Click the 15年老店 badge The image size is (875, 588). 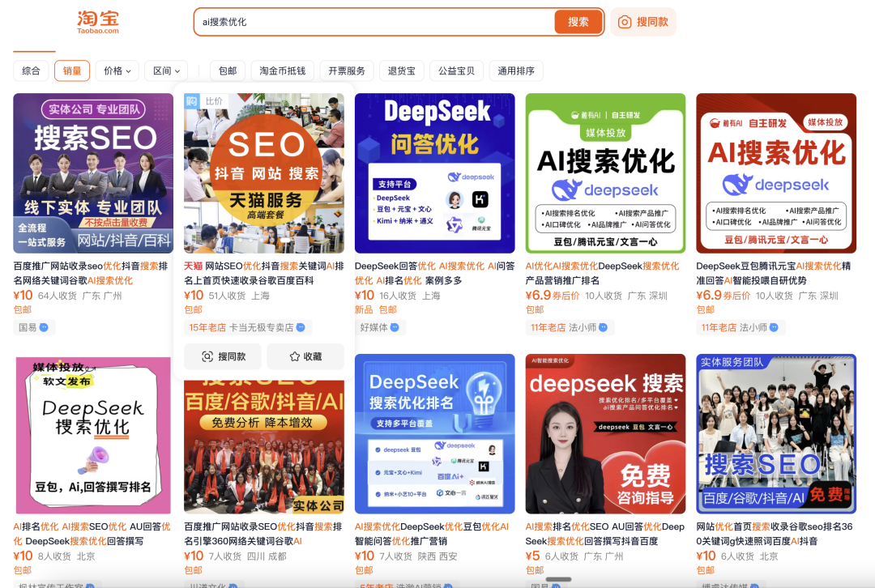point(207,327)
